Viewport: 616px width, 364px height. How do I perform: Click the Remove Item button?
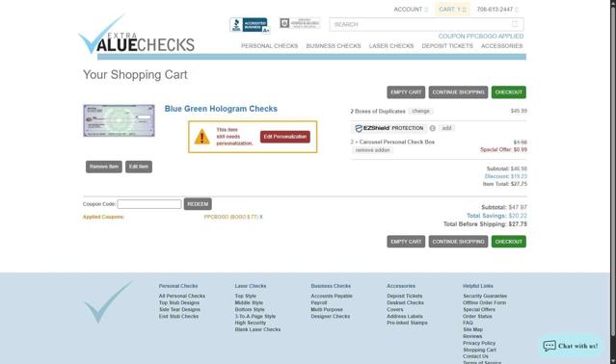coord(104,167)
